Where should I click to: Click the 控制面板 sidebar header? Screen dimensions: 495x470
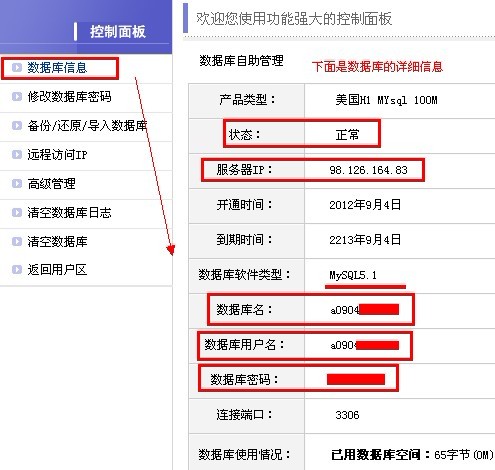click(x=118, y=32)
